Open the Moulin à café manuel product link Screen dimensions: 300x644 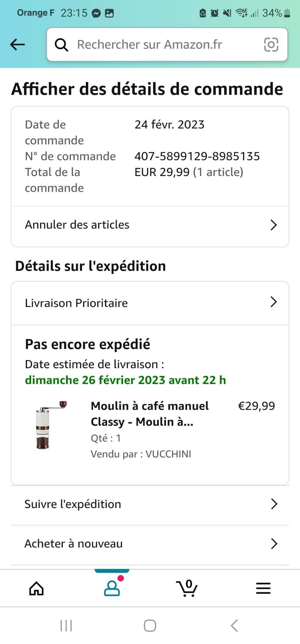tap(150, 414)
